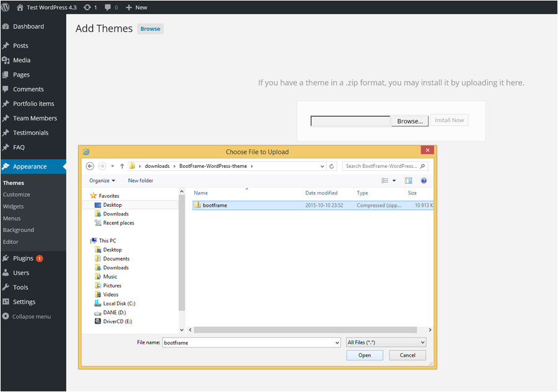Select Recent places in navigation pane
The width and height of the screenshot is (558, 392).
(118, 223)
